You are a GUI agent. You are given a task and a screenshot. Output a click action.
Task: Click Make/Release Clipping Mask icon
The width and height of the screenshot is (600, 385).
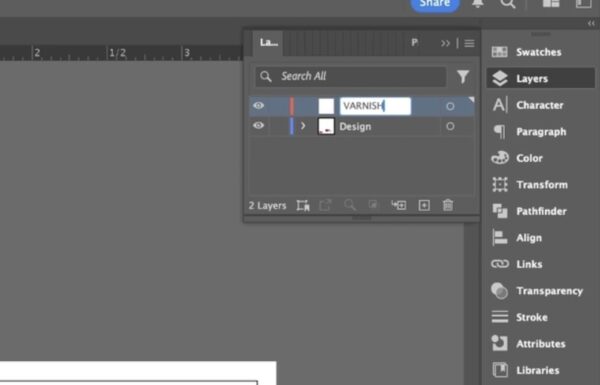click(373, 205)
